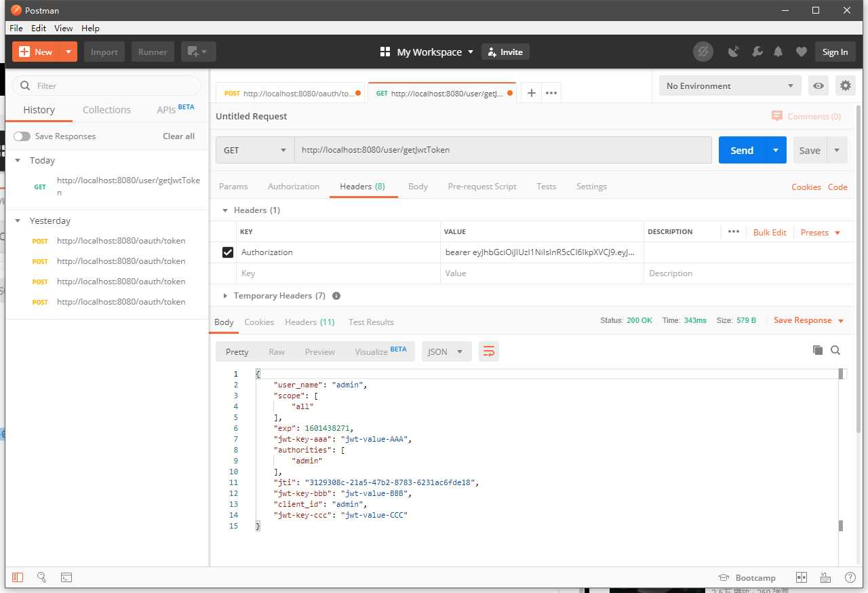Image resolution: width=868 pixels, height=593 pixels.
Task: Open the View menu
Action: tap(64, 28)
